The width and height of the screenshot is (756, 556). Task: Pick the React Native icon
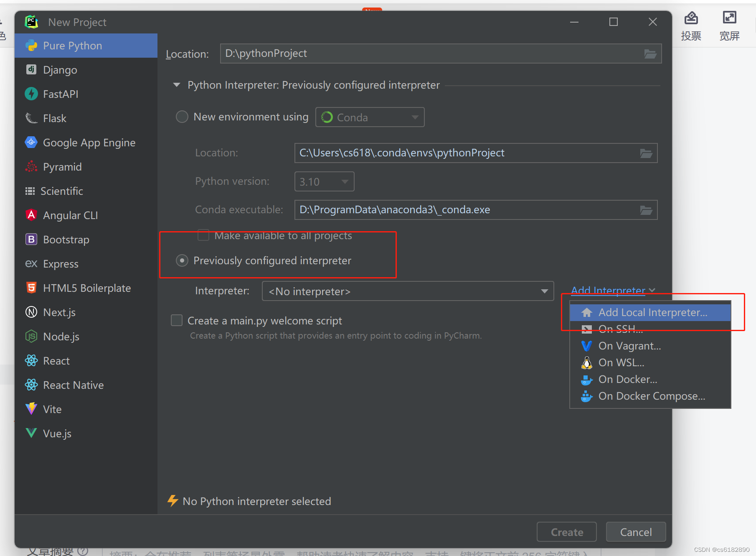[x=31, y=385]
